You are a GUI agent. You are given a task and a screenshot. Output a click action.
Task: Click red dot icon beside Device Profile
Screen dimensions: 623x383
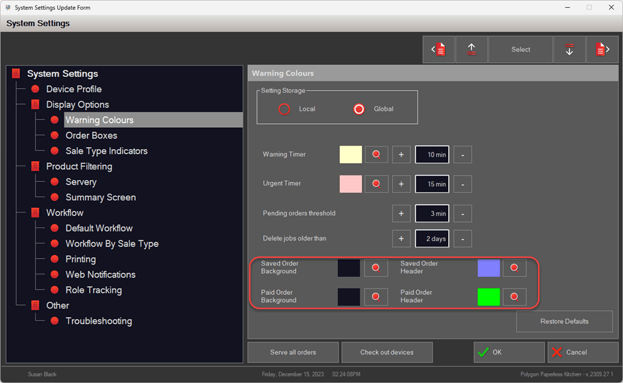(x=35, y=89)
